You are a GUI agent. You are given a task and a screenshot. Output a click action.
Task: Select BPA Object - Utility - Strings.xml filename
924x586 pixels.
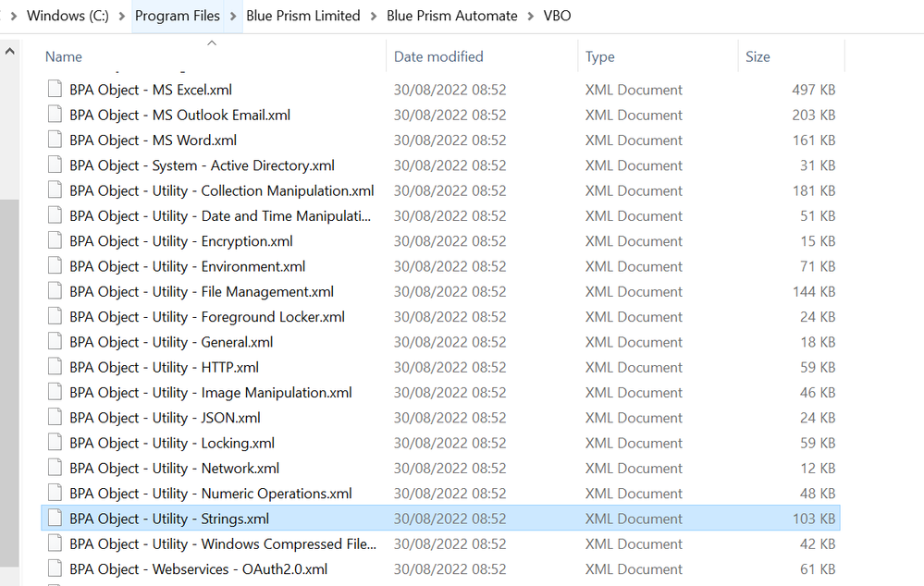169,519
